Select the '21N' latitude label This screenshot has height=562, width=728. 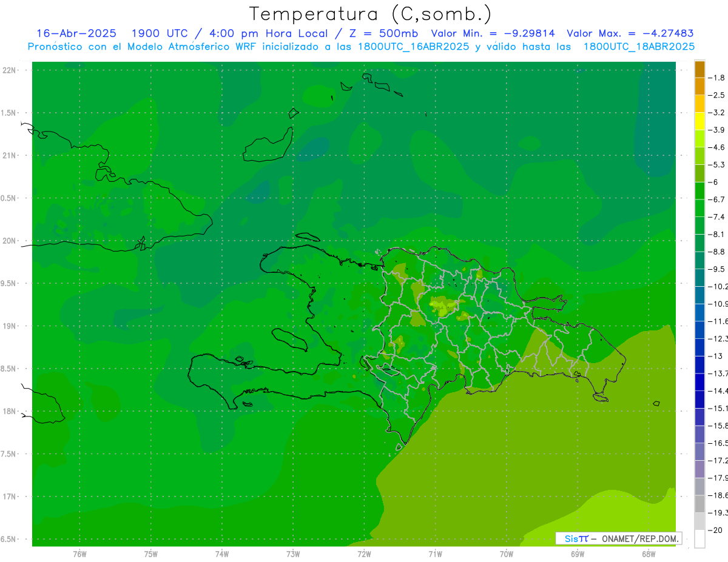pyautogui.click(x=9, y=156)
